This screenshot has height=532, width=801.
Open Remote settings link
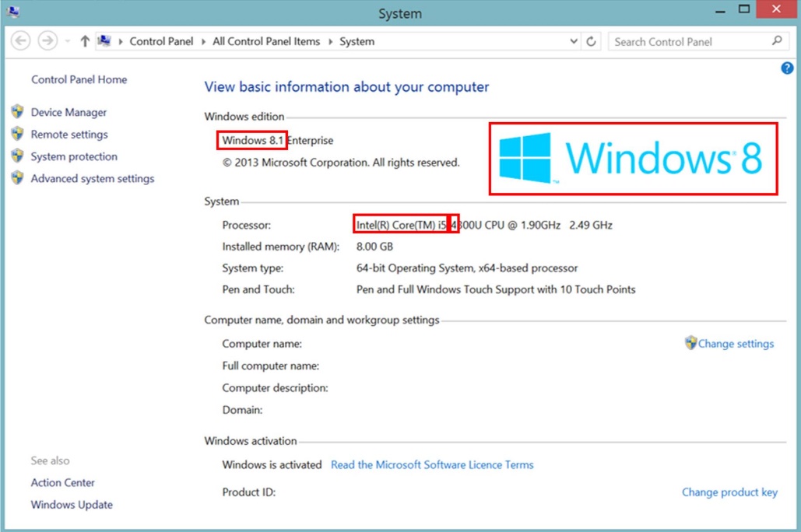point(69,135)
